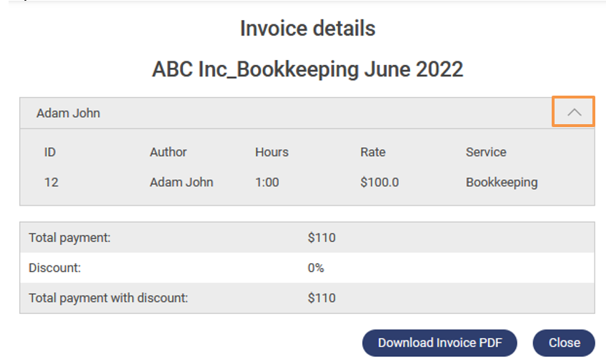
Task: Click the ID column header
Action: (50, 152)
